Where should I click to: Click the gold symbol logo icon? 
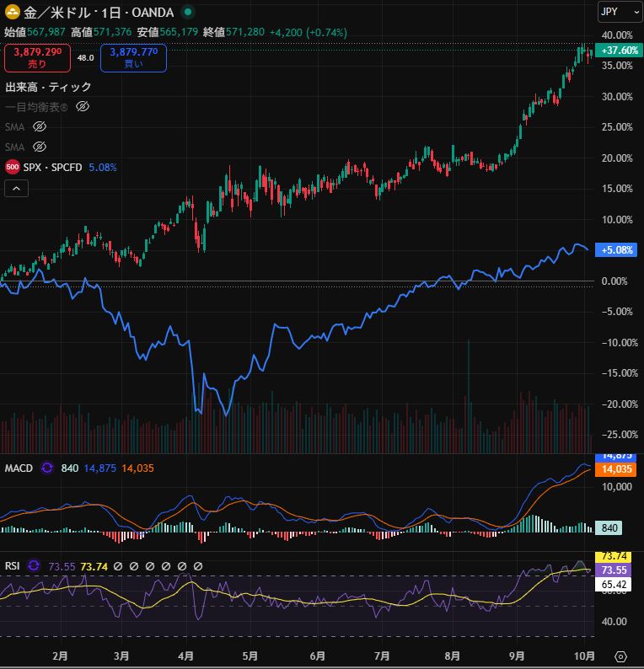(13, 13)
